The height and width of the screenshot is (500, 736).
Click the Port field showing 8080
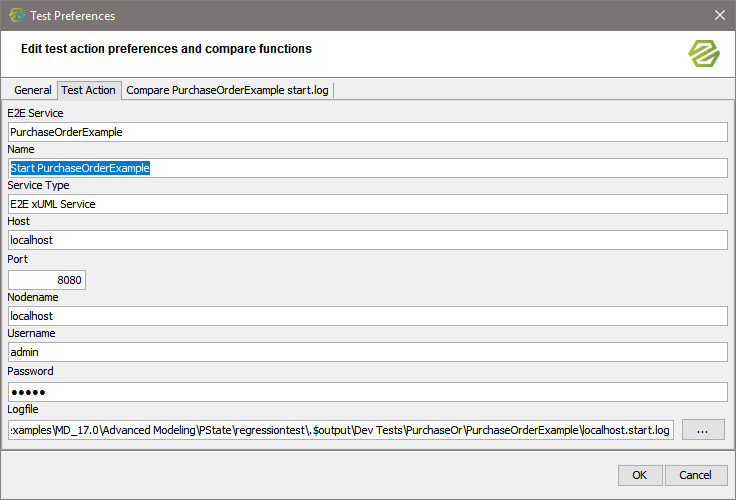(x=47, y=280)
